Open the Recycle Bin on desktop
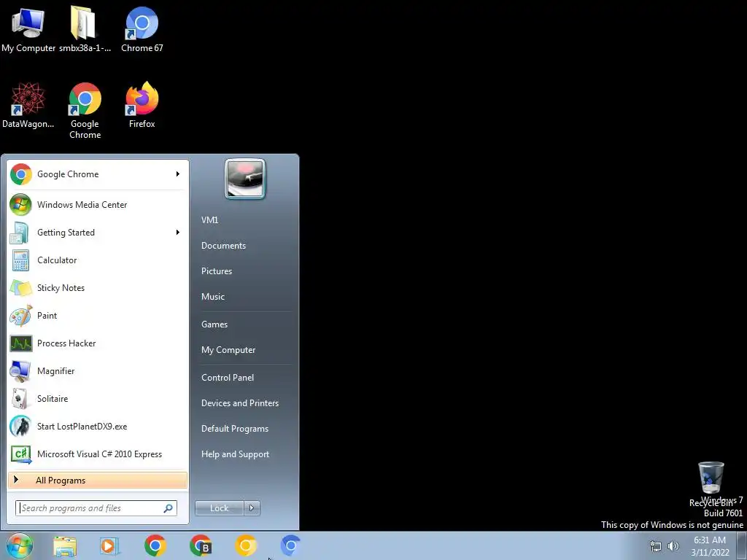Screen dimensions: 747x560 point(711,483)
